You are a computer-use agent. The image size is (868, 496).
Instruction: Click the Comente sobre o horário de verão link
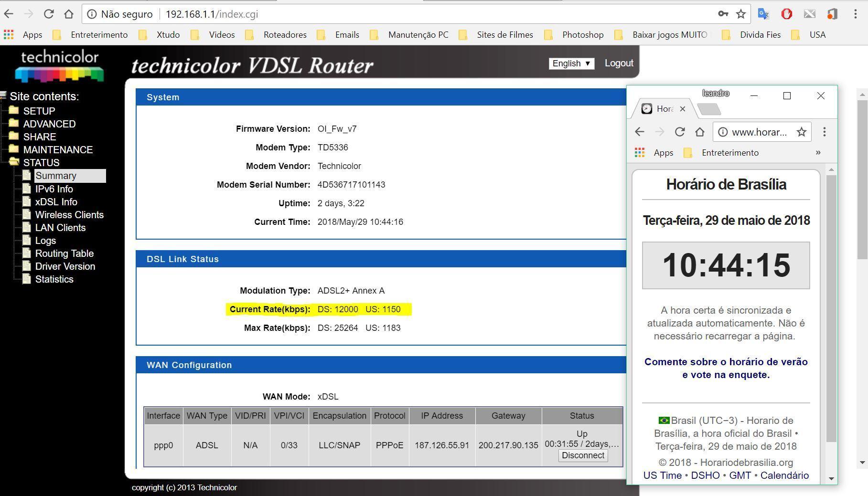726,368
